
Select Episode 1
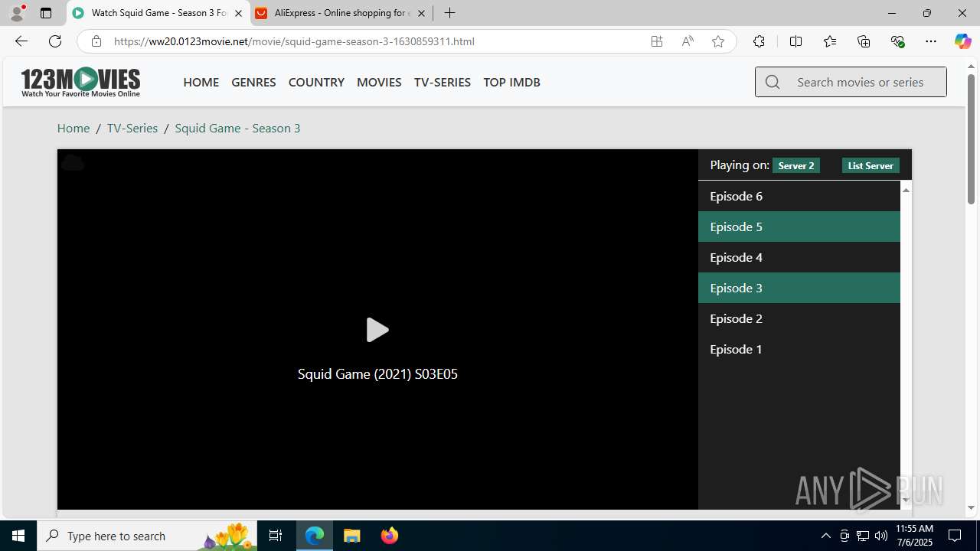pos(799,349)
